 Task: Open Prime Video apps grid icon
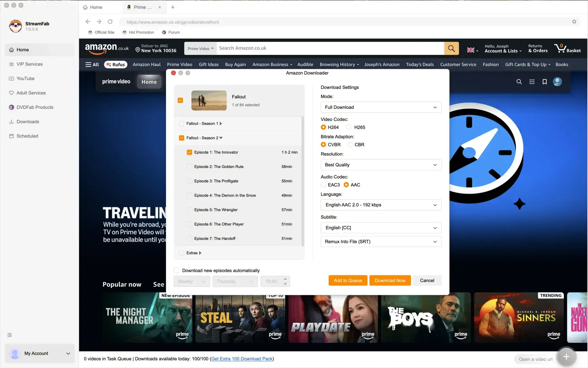pos(532,82)
